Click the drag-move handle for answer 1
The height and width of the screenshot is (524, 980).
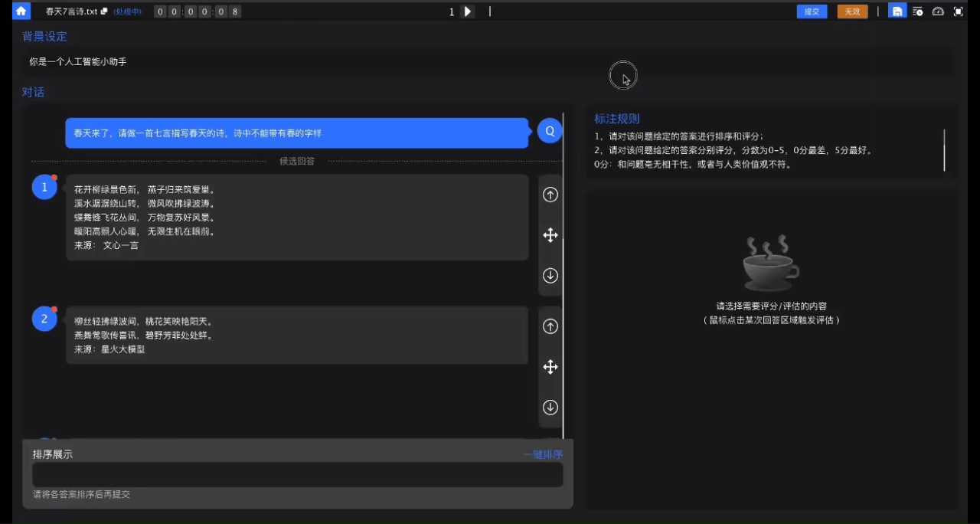click(550, 235)
